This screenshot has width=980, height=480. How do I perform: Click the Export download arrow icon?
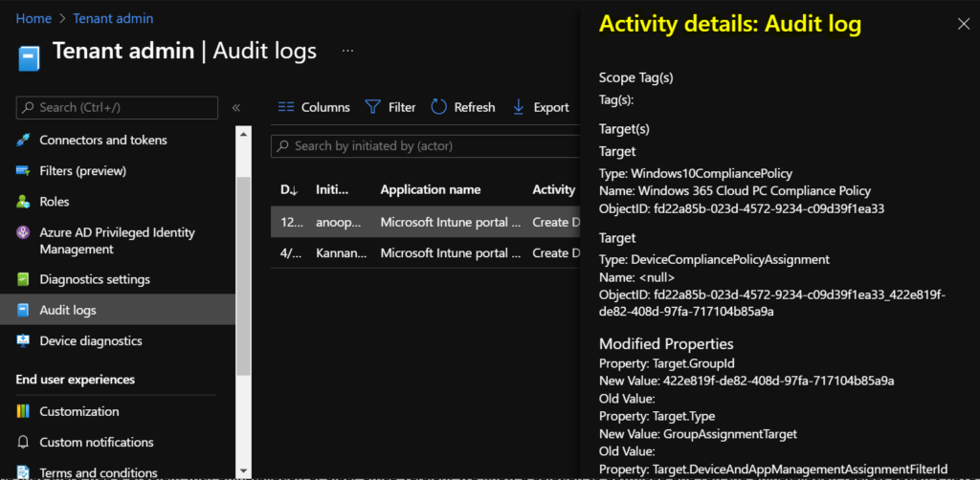518,107
